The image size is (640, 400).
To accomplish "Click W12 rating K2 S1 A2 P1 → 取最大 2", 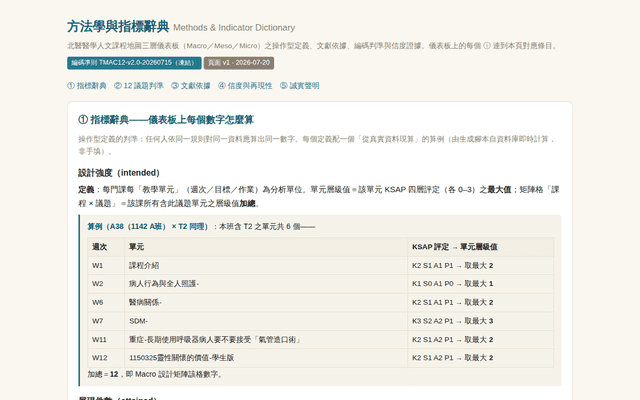I will point(480,358).
